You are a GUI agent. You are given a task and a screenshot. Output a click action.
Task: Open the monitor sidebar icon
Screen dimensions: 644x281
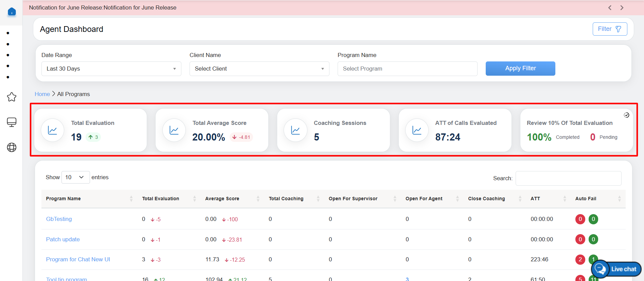point(12,122)
